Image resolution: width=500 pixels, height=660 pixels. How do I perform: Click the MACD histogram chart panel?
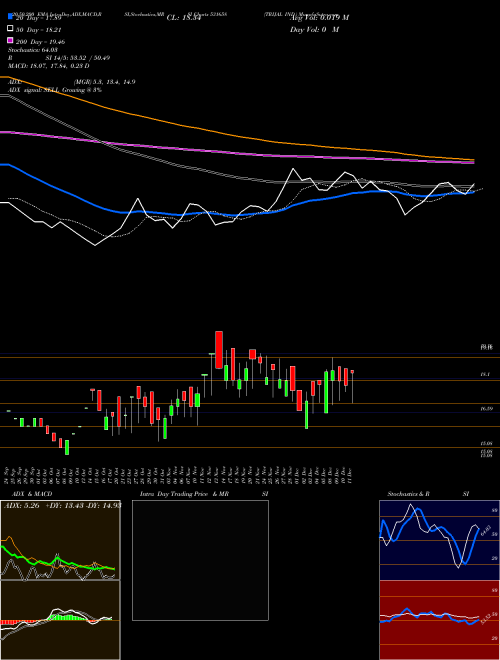tap(60, 620)
